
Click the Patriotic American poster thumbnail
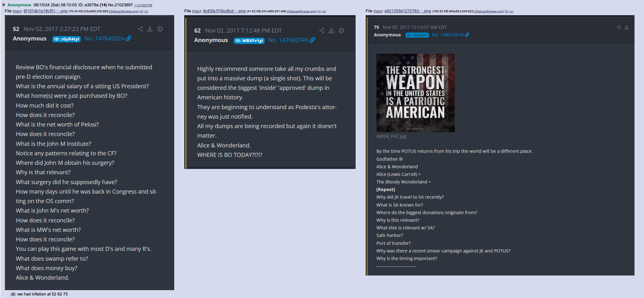(415, 93)
